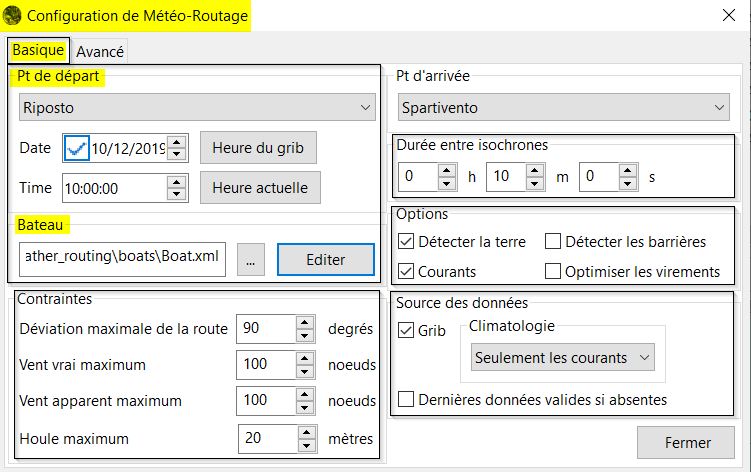The image size is (751, 472).
Task: Increase Houle maximum spinner value
Action: coord(307,432)
